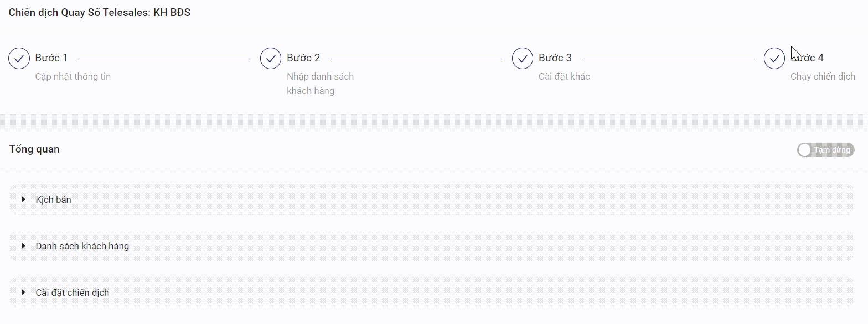Click the campaign title KH BĐS

point(100,13)
